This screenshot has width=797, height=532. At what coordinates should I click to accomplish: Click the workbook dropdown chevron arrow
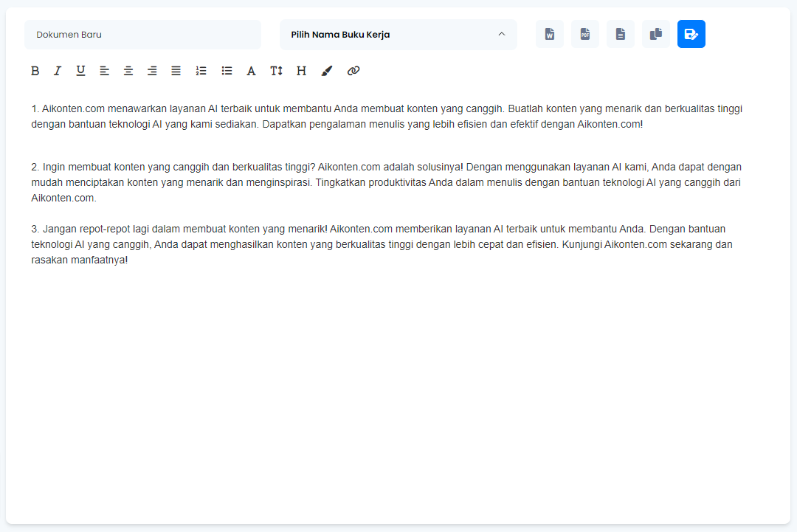coord(502,34)
